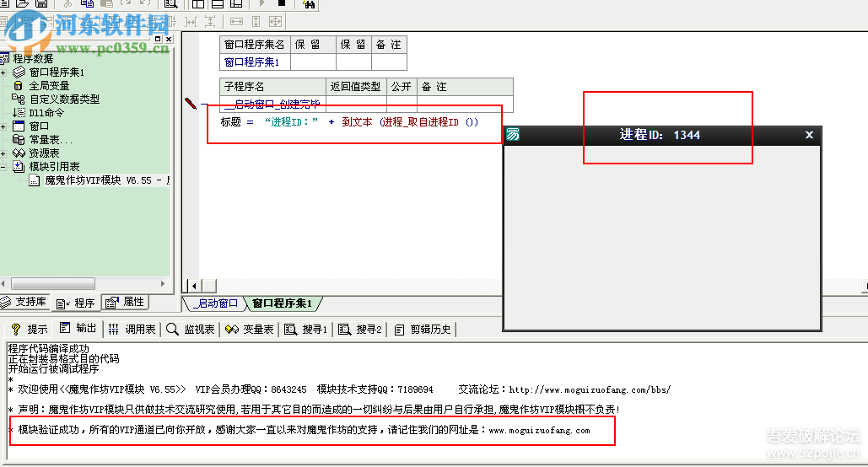The width and height of the screenshot is (868, 467).
Task: Switch to the 剪辑历史 tab
Action: click(x=423, y=330)
